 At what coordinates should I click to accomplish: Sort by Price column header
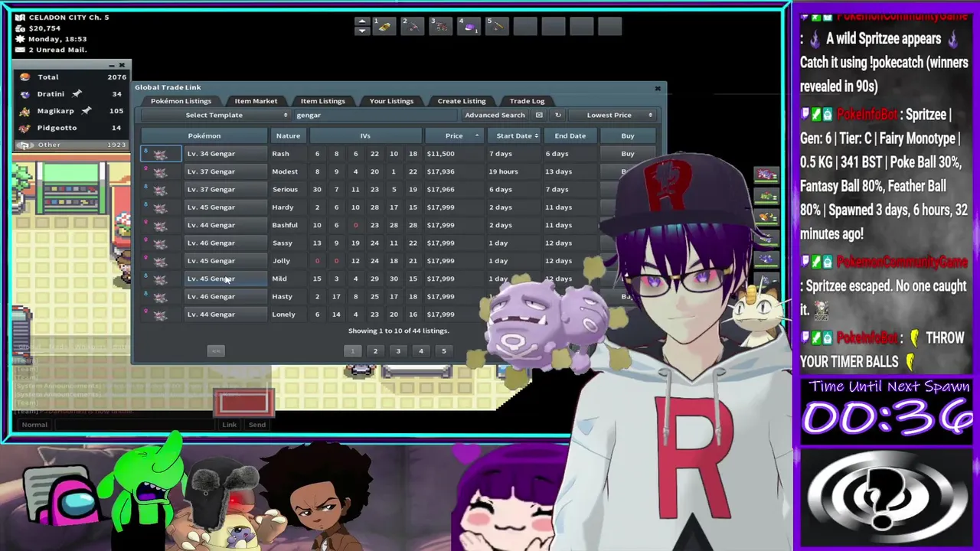pos(454,135)
